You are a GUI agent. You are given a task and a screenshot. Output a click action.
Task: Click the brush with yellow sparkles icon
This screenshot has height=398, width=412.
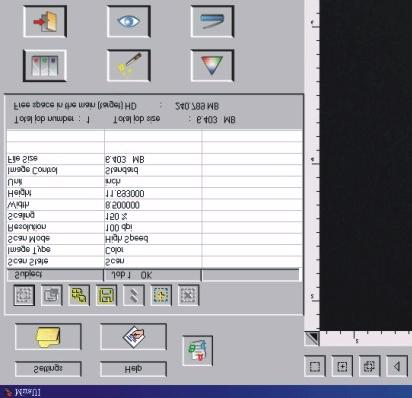click(129, 65)
